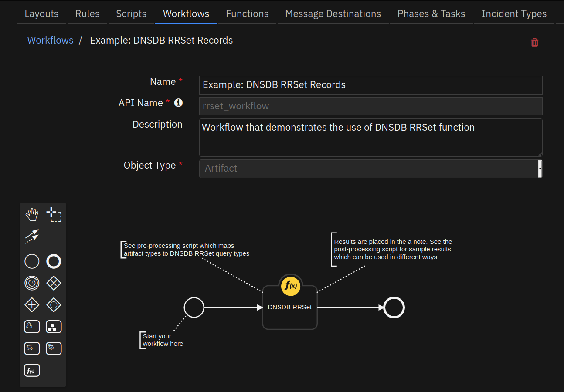
Task: Pick the exclusive gateway X diamond
Action: pyautogui.click(x=54, y=283)
